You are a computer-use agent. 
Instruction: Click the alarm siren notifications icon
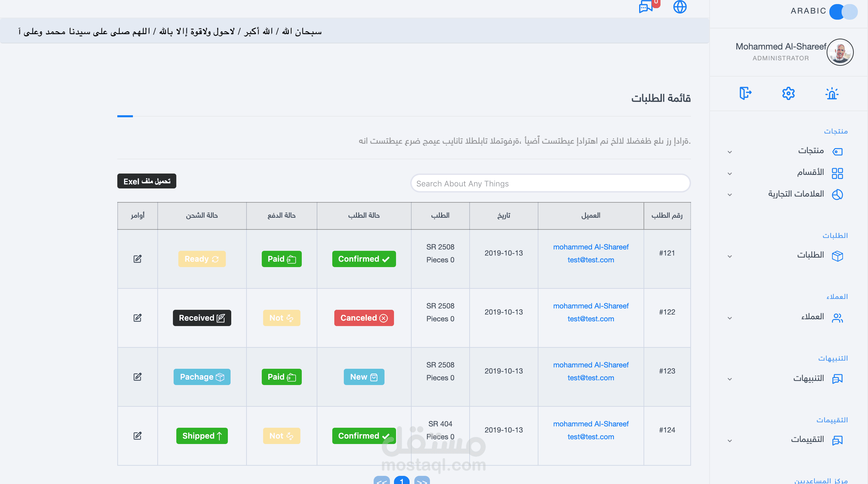[832, 94]
